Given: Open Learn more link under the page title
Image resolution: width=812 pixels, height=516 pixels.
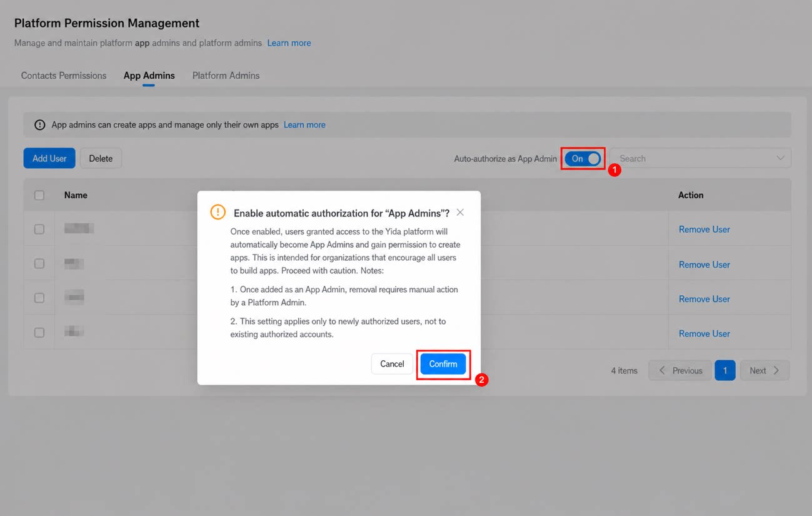Looking at the screenshot, I should coord(289,43).
